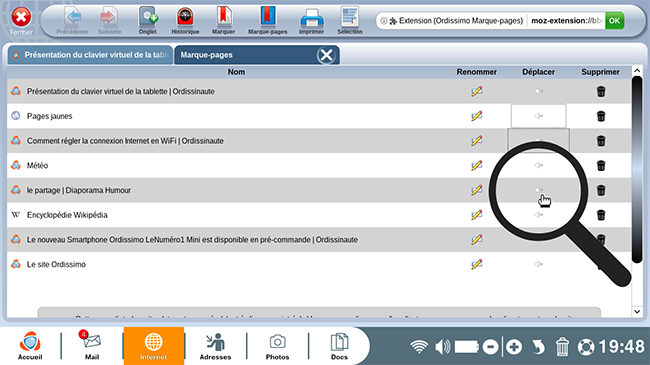Zoom in with plus icon
Viewport: 650px width, 365px height.
(514, 347)
